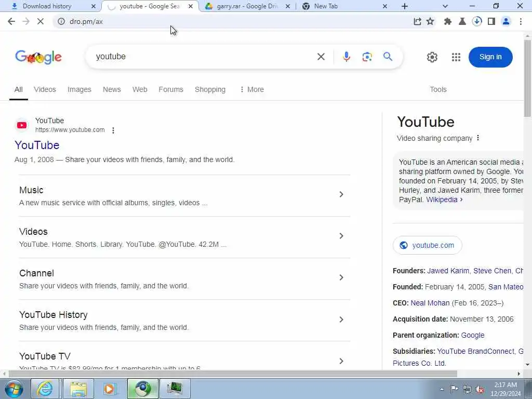Viewport: 532px width, 399px height.
Task: Switch to the New Tab tab
Action: [x=339, y=6]
